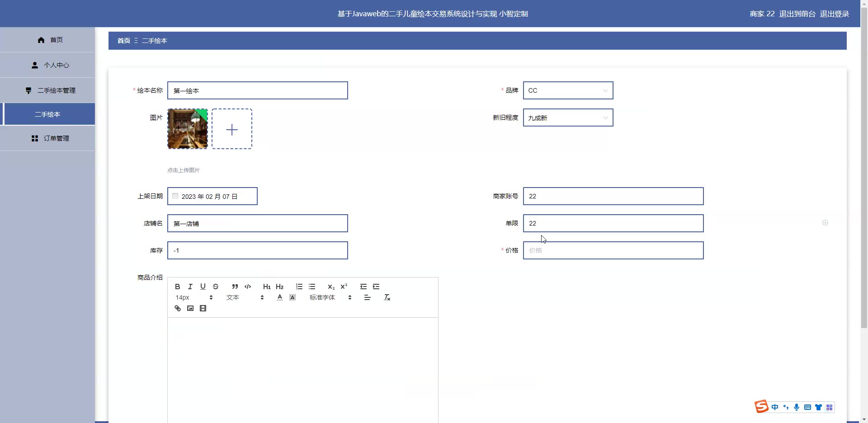Open the Sogou toolbox grid icon
The image size is (868, 423).
(829, 407)
